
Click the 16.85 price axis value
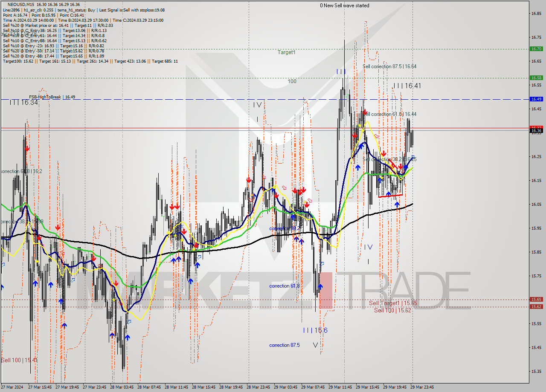[x=536, y=13]
